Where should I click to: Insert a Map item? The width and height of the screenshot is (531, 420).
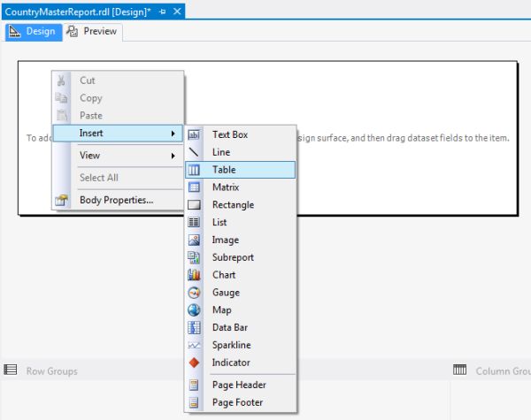pos(241,310)
